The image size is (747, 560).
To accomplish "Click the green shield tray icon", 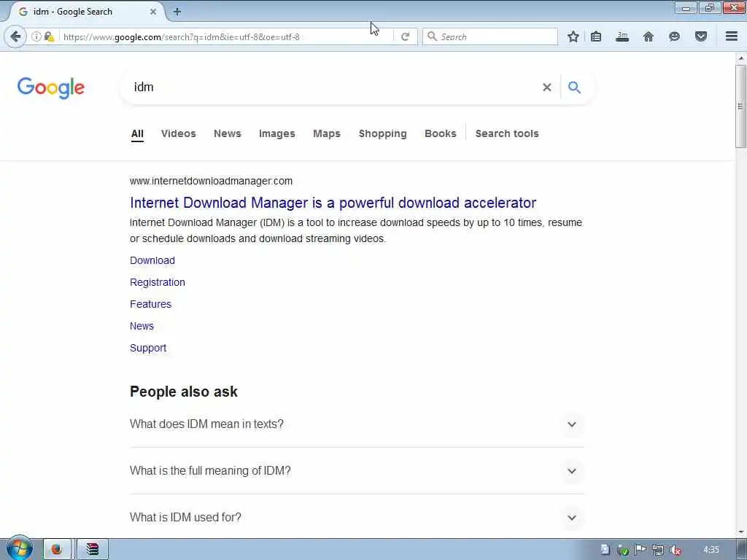I will point(623,550).
